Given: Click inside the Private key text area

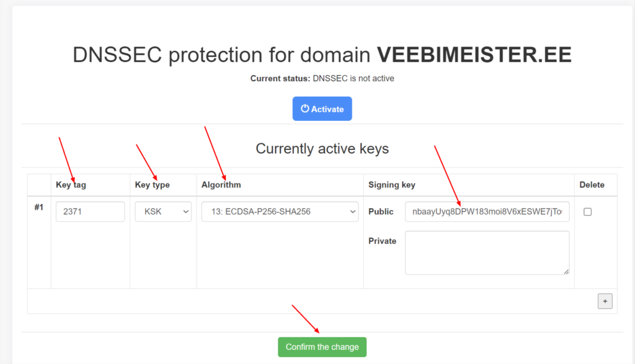Looking at the screenshot, I should coord(487,252).
